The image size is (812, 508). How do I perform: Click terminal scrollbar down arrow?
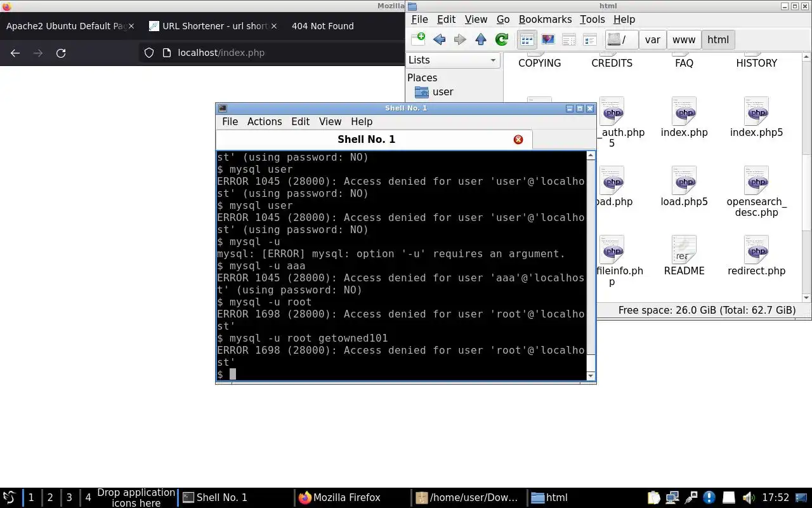[591, 376]
